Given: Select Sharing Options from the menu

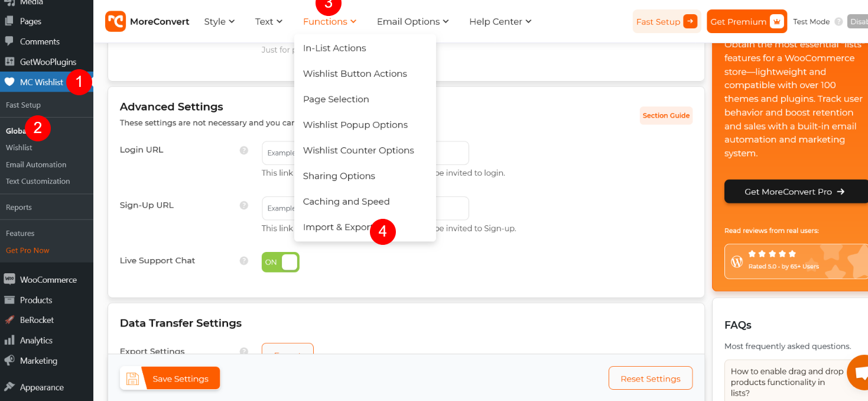Looking at the screenshot, I should click(339, 176).
